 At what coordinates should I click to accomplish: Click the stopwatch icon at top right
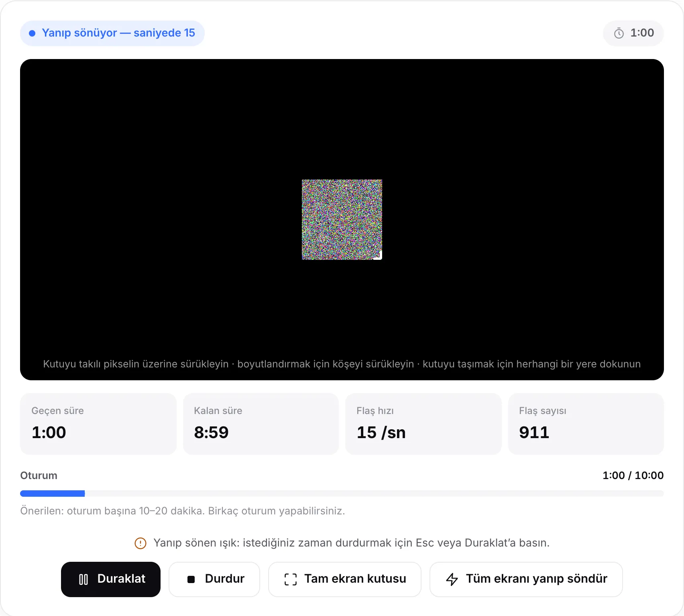619,33
